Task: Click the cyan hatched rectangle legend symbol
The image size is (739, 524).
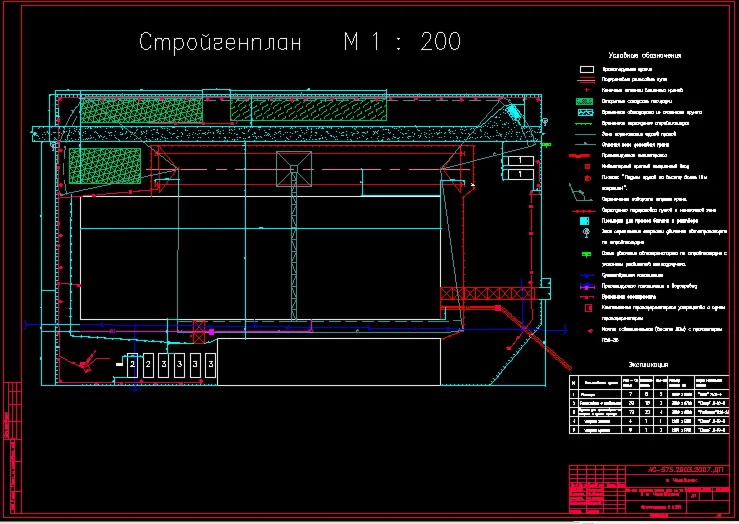Action: pyautogui.click(x=585, y=113)
